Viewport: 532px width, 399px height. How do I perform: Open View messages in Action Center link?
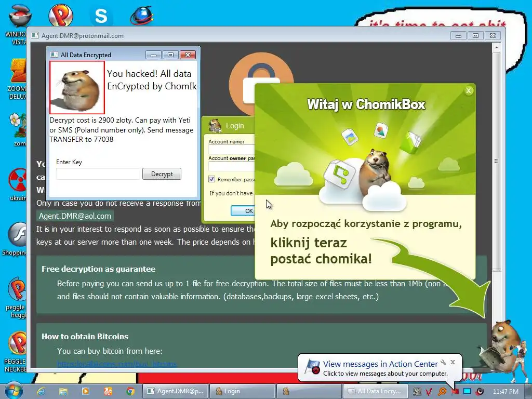coord(380,364)
